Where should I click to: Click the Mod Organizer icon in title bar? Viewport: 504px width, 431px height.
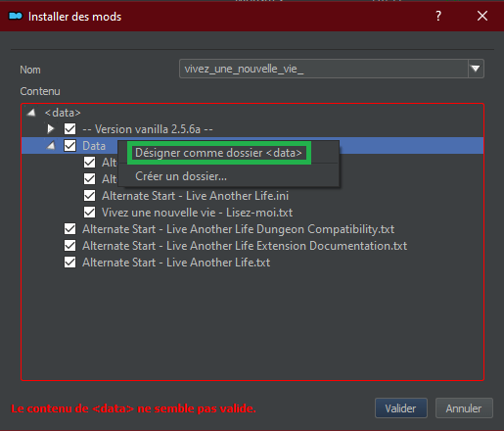click(x=16, y=16)
